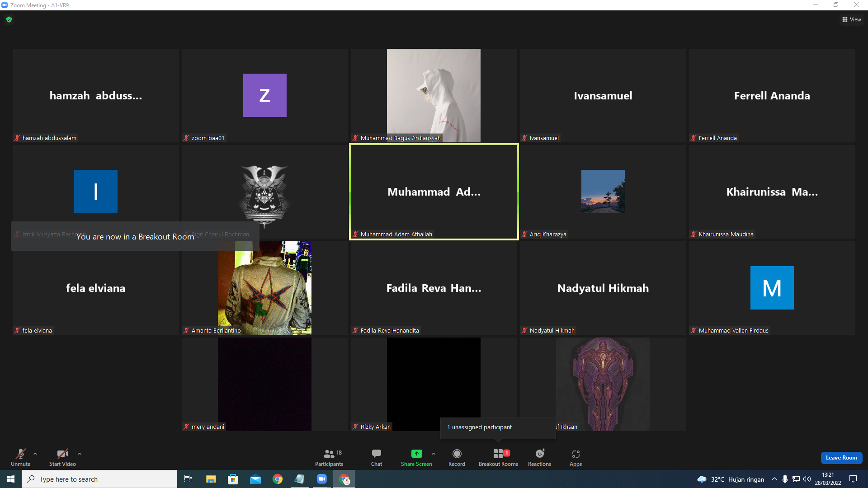The image size is (868, 488).
Task: Open the Windows Start menu
Action: (x=11, y=479)
